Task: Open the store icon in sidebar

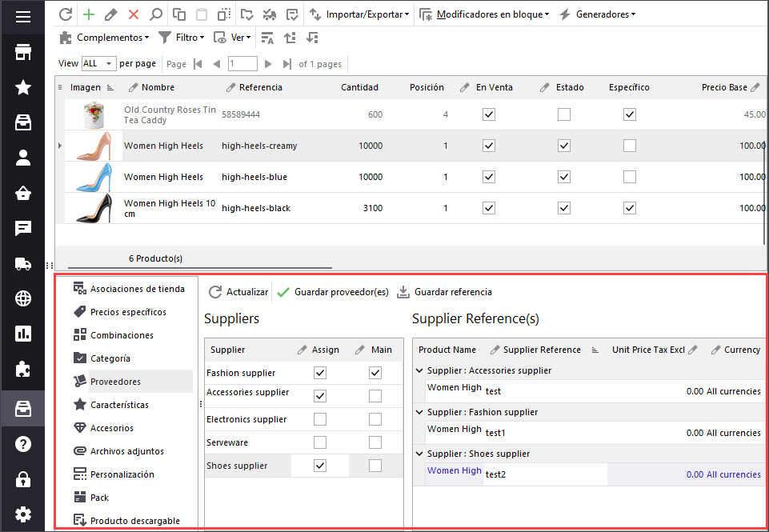Action: point(23,52)
